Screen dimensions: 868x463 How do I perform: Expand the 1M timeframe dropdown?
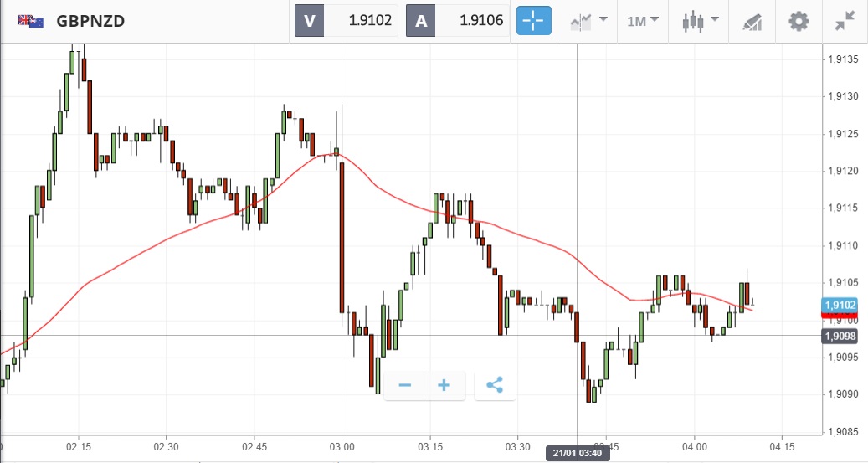pos(643,21)
